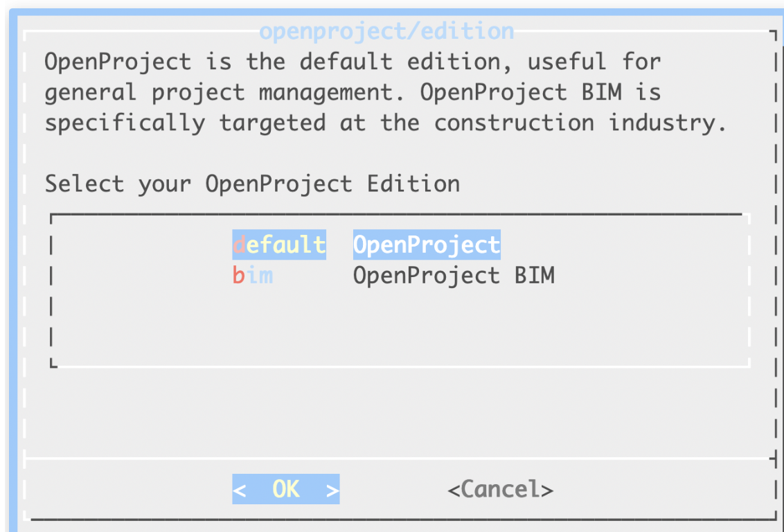Click the top border of the edition list box
This screenshot has width=784, height=532.
point(400,214)
